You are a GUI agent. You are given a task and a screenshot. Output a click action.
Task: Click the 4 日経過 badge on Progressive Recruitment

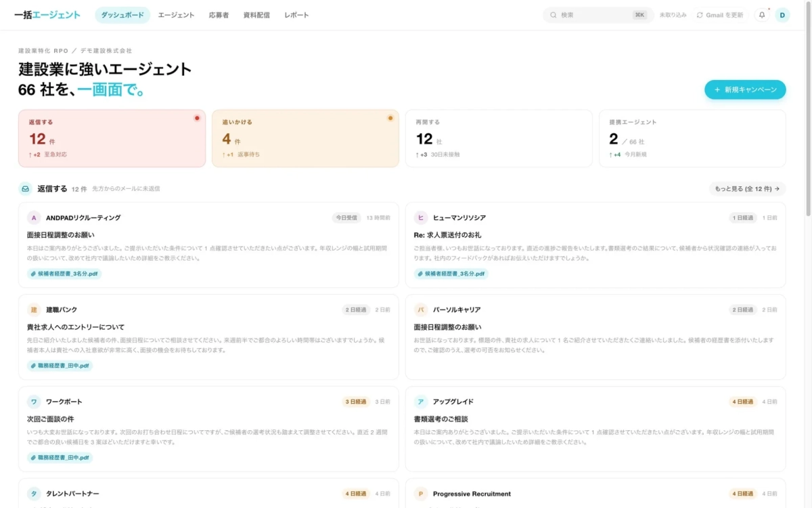pyautogui.click(x=743, y=494)
